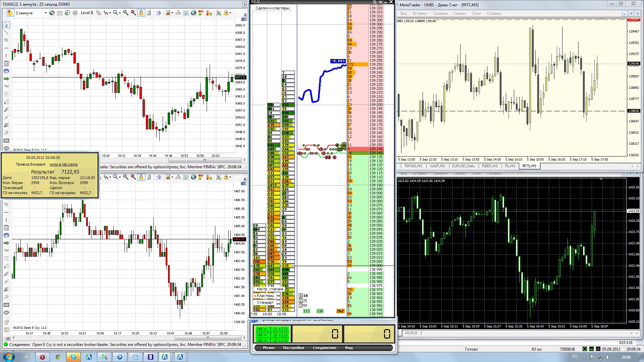644x362 pixels.
Task: Open the 1 минута timeframe dropdown
Action: (x=46, y=13)
